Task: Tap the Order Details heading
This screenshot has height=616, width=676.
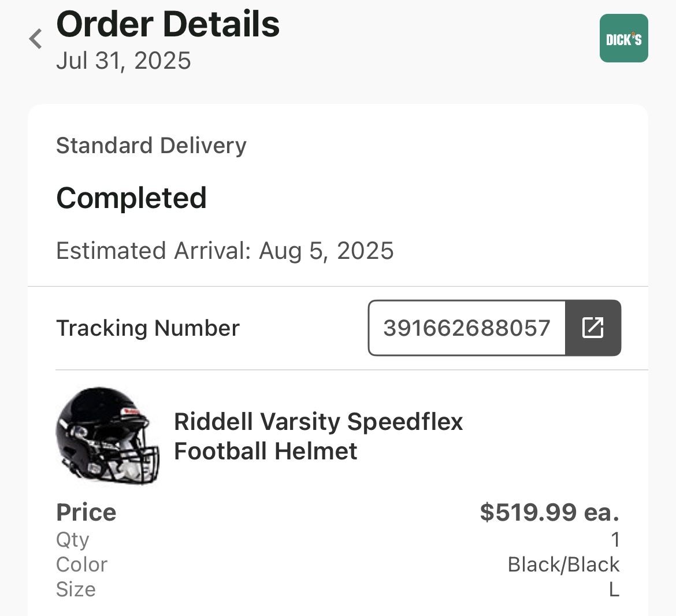Action: [x=168, y=24]
